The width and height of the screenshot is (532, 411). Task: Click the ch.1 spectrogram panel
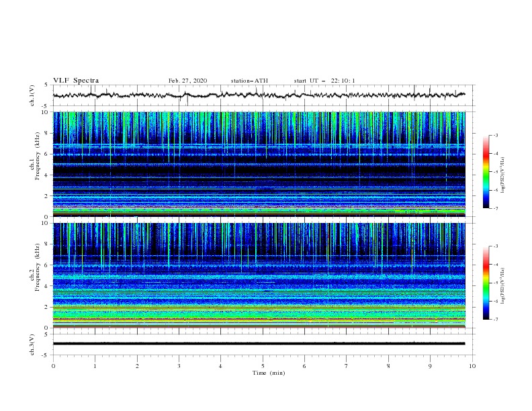tap(259, 164)
